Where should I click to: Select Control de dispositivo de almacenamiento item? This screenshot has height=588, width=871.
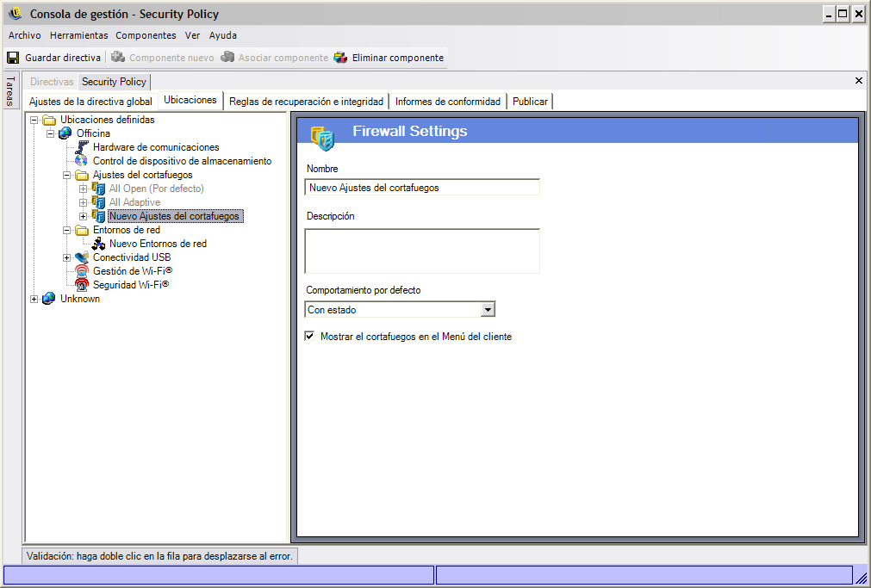[x=182, y=161]
